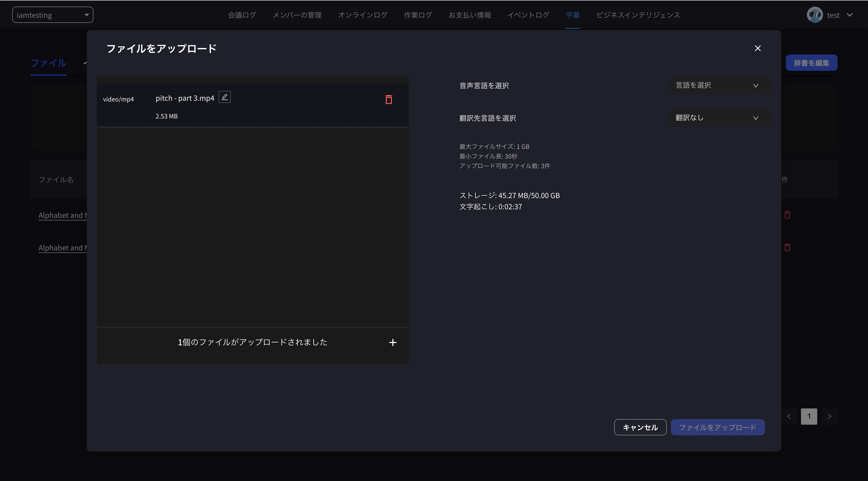The height and width of the screenshot is (481, 868).
Task: Click the キャンセル cancel button
Action: [x=640, y=427]
